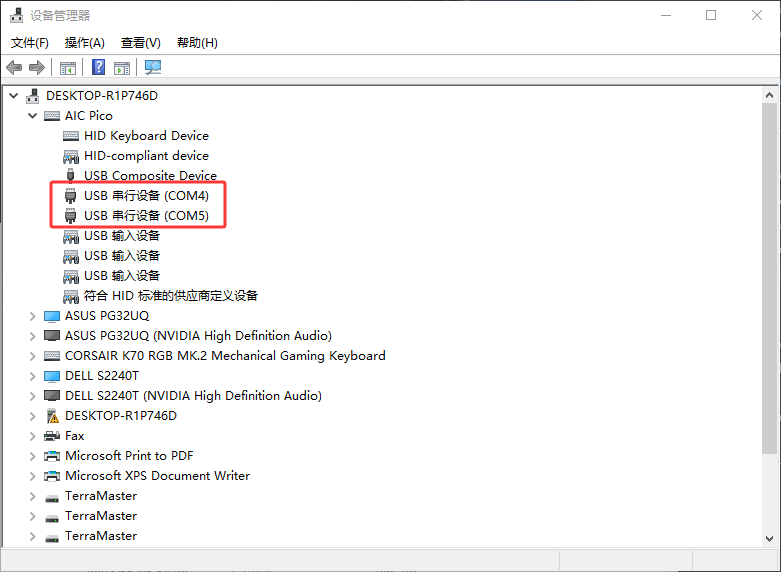
Task: Open the 文件(F) menu
Action: 30,43
